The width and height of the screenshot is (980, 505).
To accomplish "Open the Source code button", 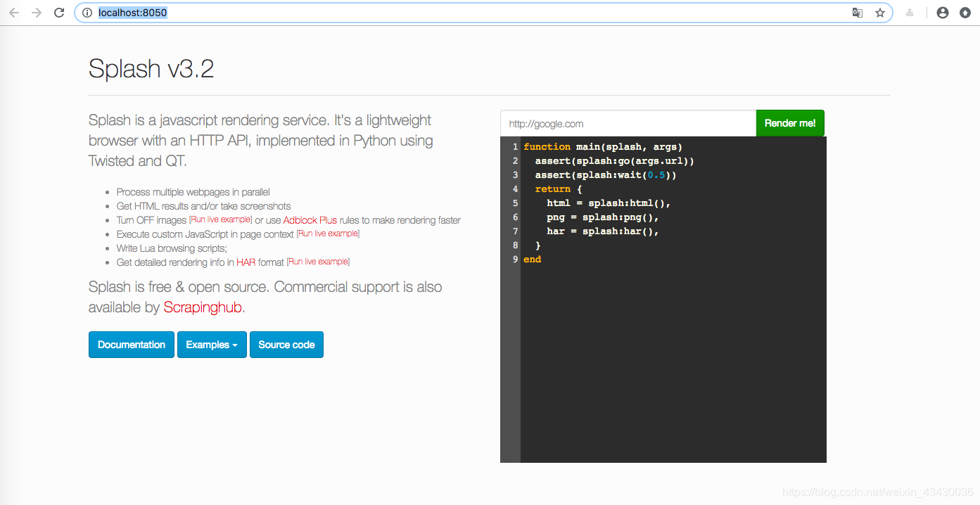I will point(286,345).
